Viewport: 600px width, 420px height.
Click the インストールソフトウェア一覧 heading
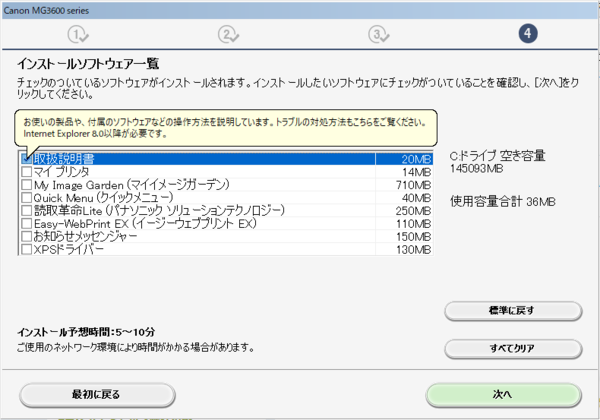click(88, 63)
